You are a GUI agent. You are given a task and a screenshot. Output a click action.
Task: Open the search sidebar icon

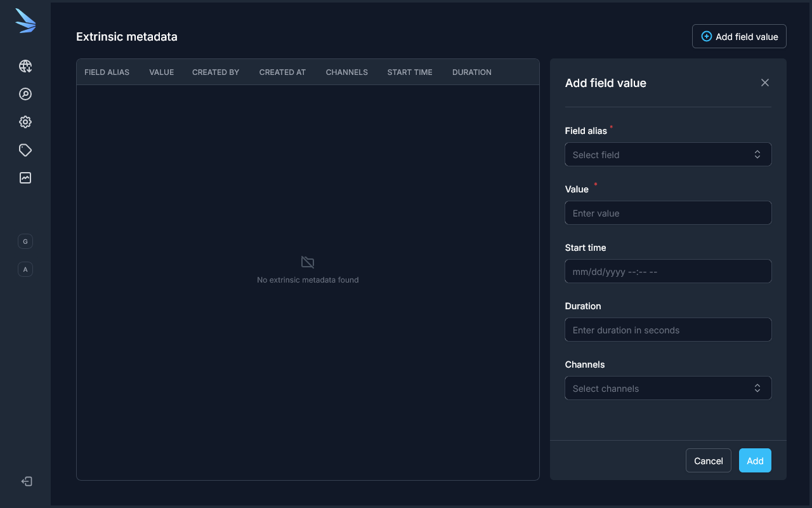pos(25,94)
